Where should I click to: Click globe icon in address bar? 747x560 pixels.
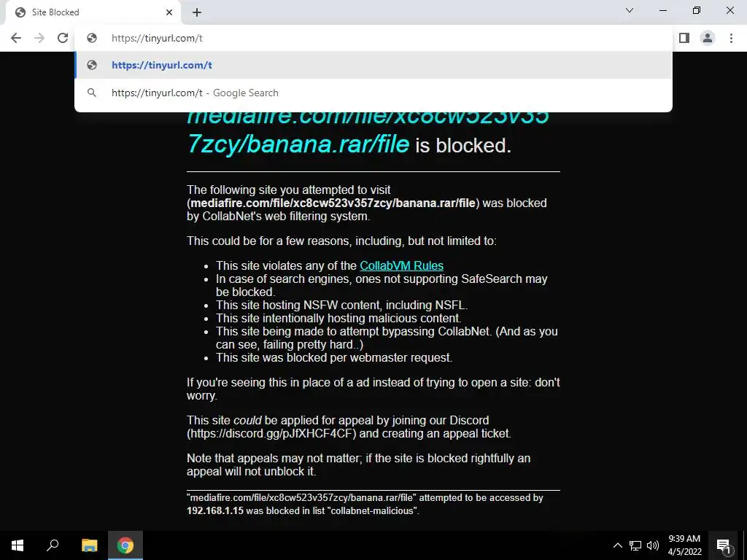pos(91,38)
